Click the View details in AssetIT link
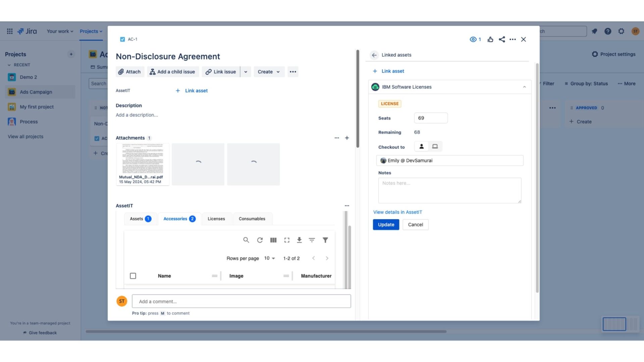This screenshot has width=644, height=362. 397,212
